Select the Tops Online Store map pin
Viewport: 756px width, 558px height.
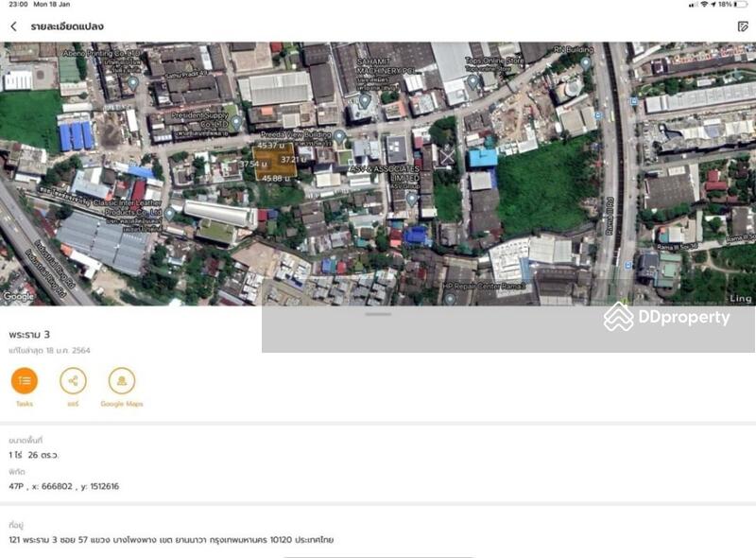click(472, 80)
